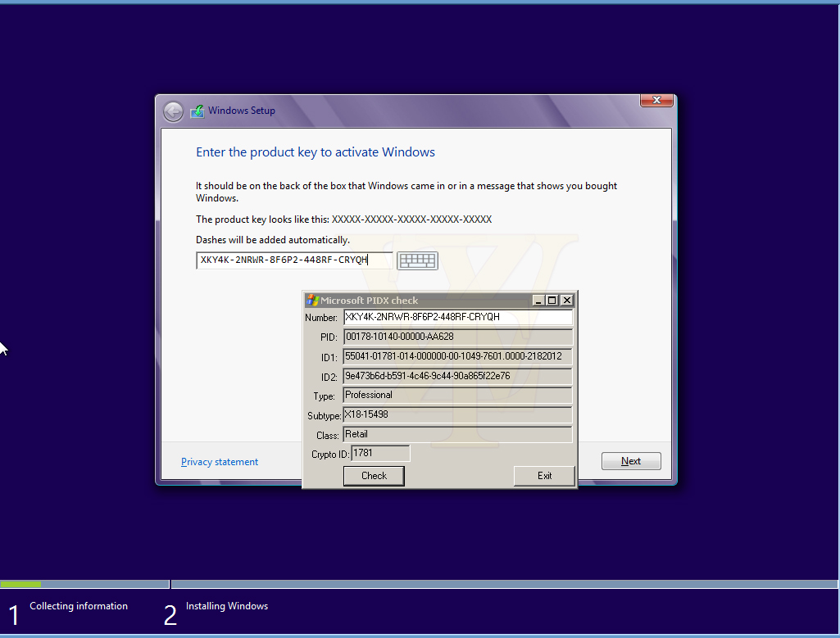Click the ID1 field value
This screenshot has height=638, width=840.
tap(458, 356)
